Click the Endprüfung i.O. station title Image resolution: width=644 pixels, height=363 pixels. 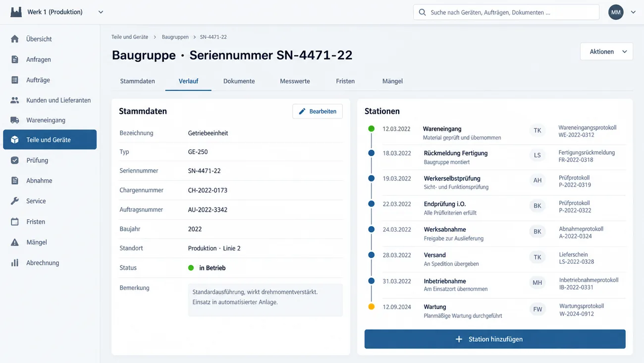point(445,204)
